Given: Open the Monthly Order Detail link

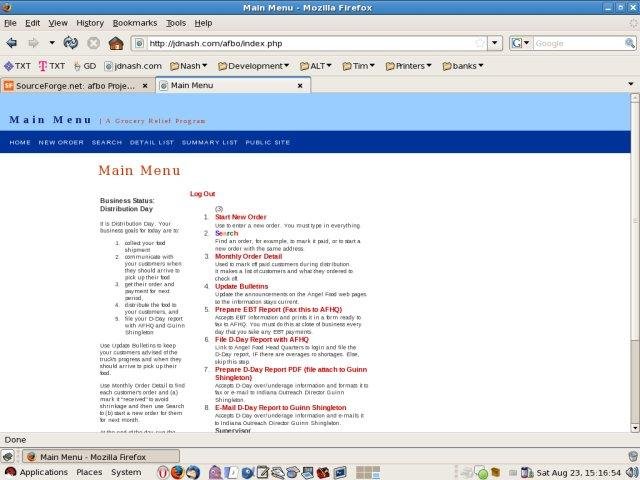Looking at the screenshot, I should click(249, 256).
